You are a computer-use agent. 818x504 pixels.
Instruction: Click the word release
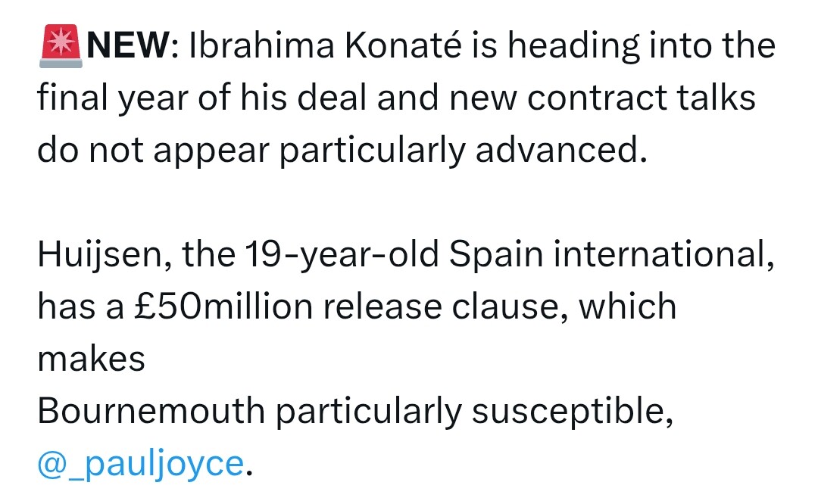382,306
